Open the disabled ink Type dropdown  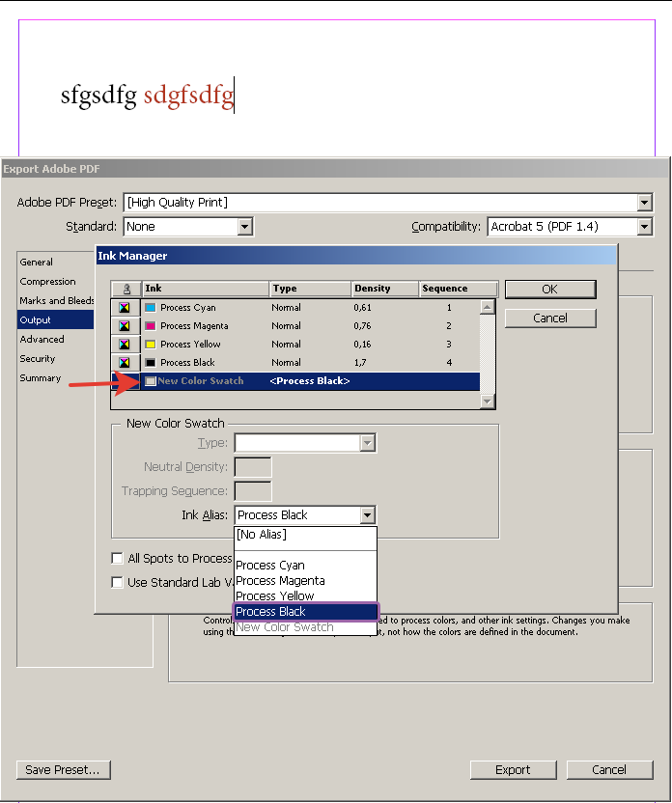click(x=367, y=443)
